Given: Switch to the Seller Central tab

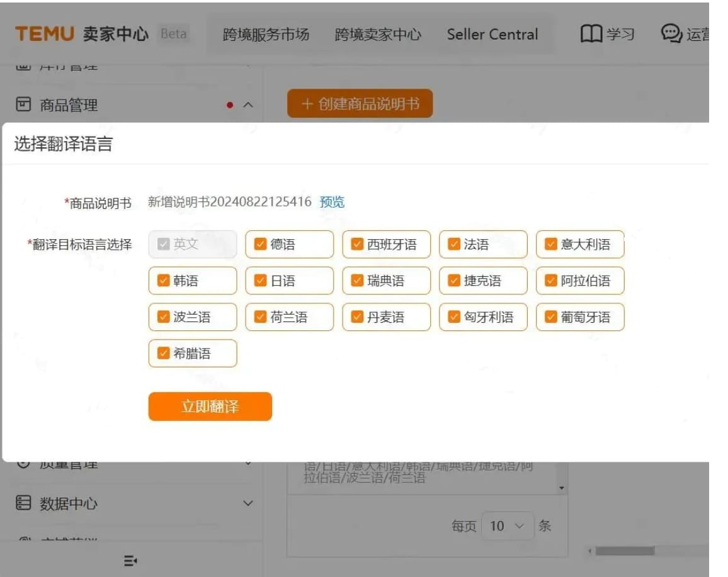Looking at the screenshot, I should 493,35.
